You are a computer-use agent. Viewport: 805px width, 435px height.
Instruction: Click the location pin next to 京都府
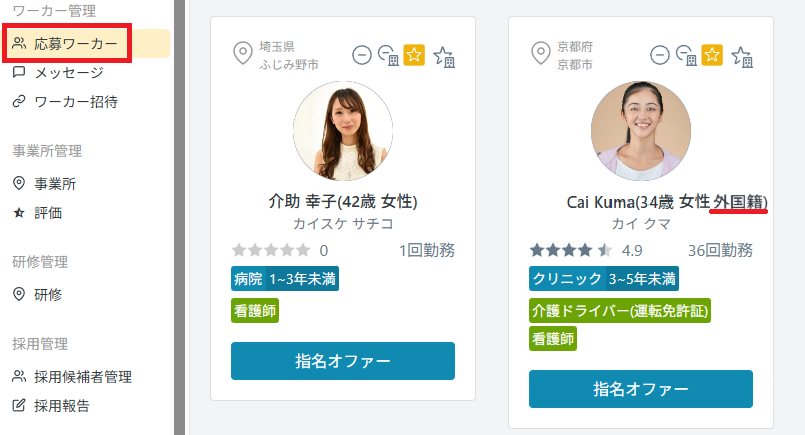[540, 54]
